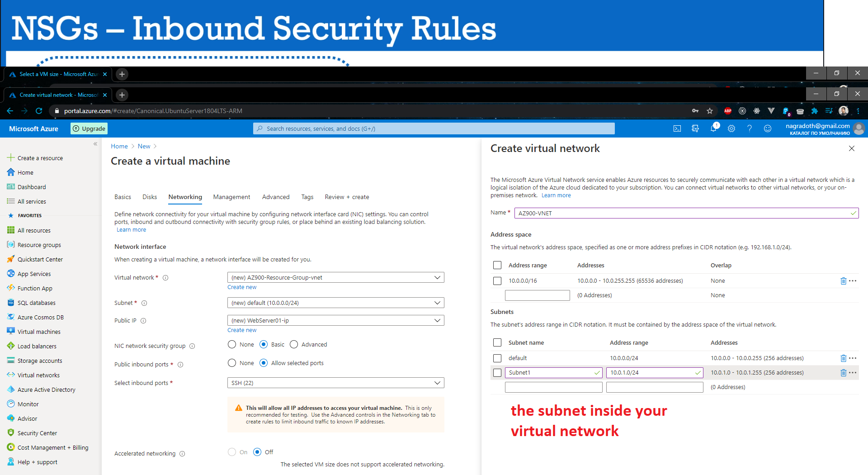Image resolution: width=868 pixels, height=475 pixels.
Task: Show info tooltip for Virtual network
Action: [165, 278]
